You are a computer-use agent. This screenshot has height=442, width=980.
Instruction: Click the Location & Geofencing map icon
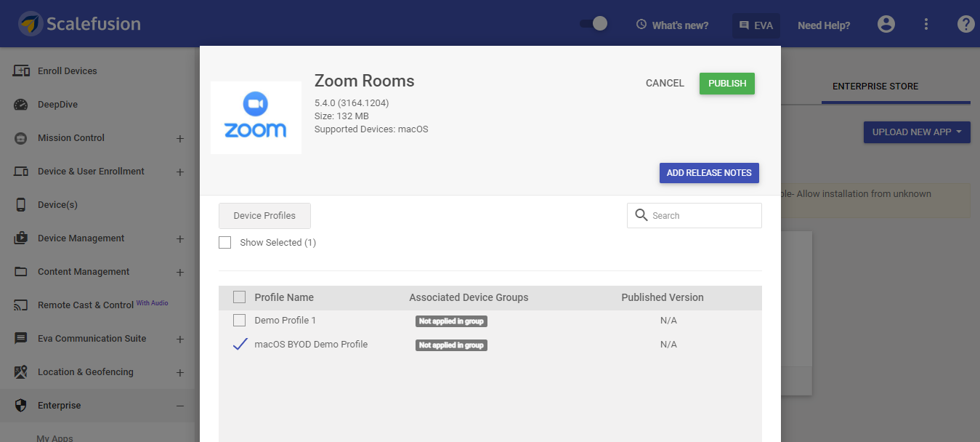tap(21, 372)
